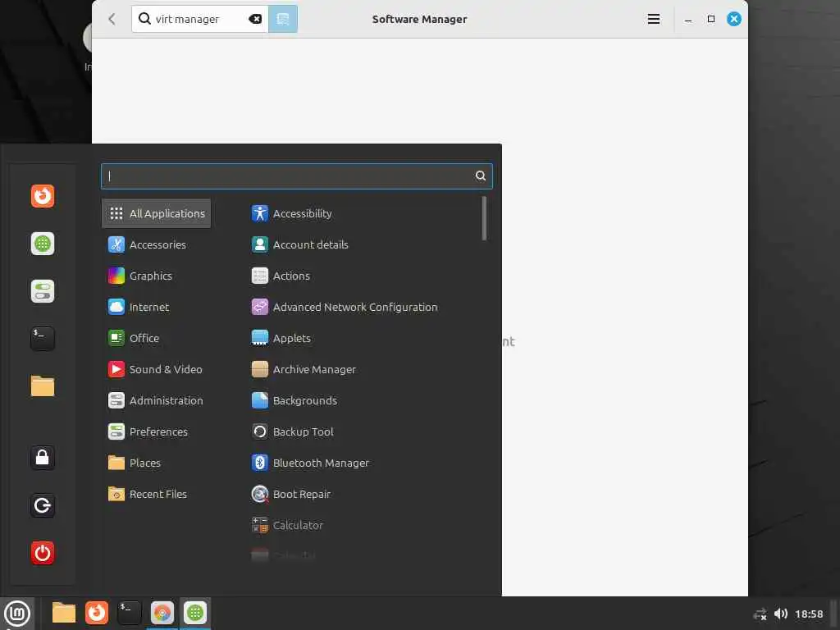Open Software Manager from menu favorites sidebar
The width and height of the screenshot is (840, 630).
point(43,244)
